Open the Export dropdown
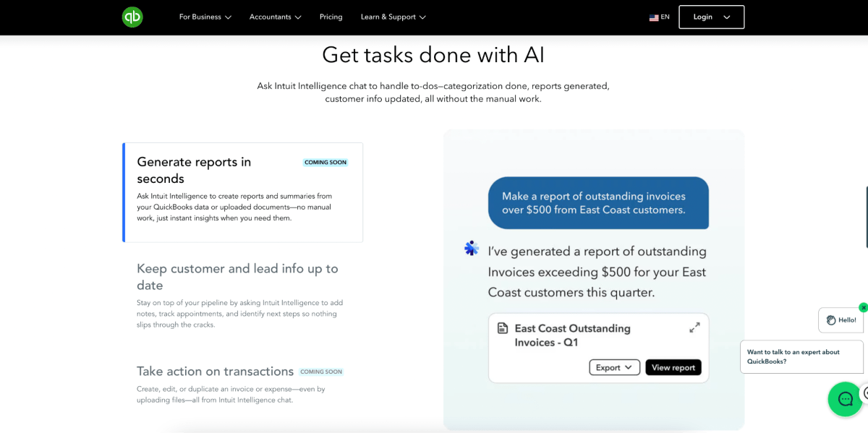Viewport: 868px width, 433px height. point(614,367)
